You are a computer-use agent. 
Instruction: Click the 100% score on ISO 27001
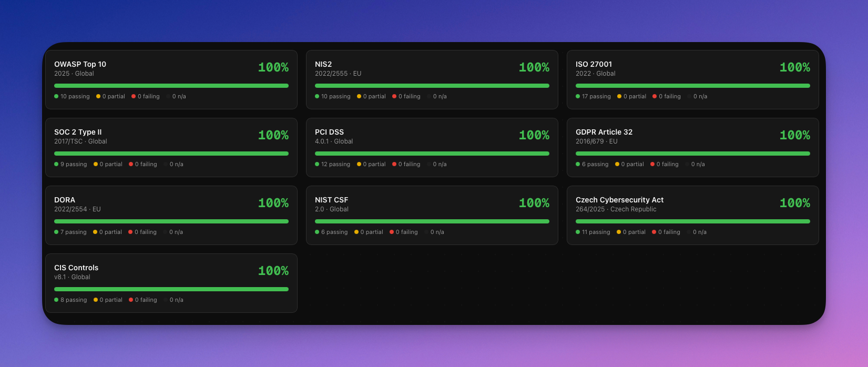795,67
